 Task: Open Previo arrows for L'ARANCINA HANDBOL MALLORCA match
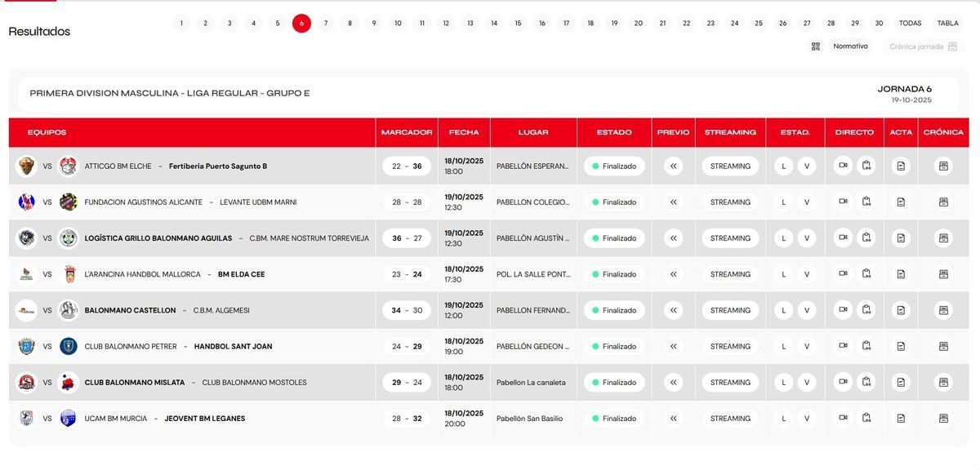[673, 274]
